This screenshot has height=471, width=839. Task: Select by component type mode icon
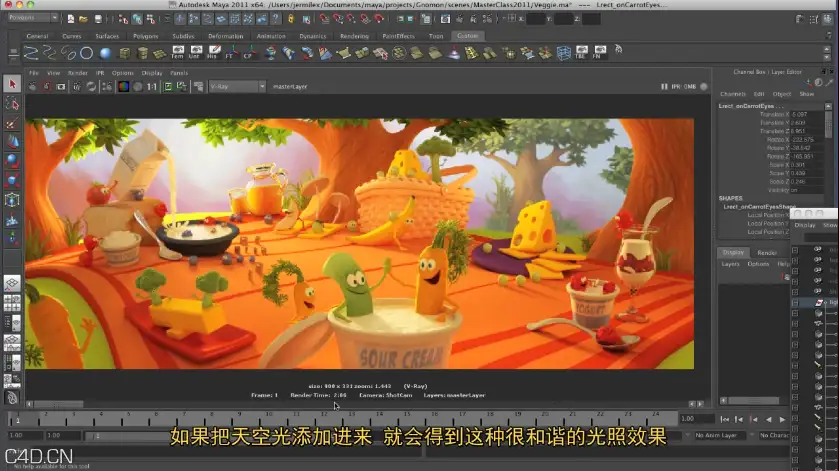click(x=150, y=19)
